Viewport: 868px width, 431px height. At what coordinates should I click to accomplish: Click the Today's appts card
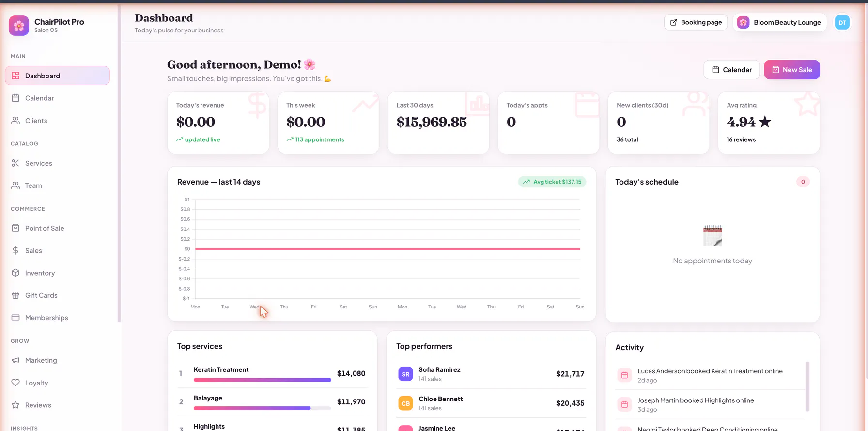[548, 123]
